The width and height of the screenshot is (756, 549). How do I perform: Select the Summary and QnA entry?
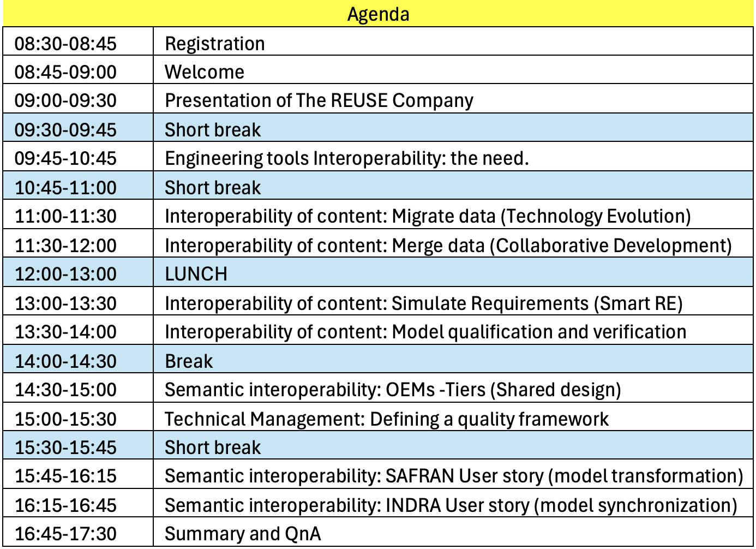tap(243, 534)
